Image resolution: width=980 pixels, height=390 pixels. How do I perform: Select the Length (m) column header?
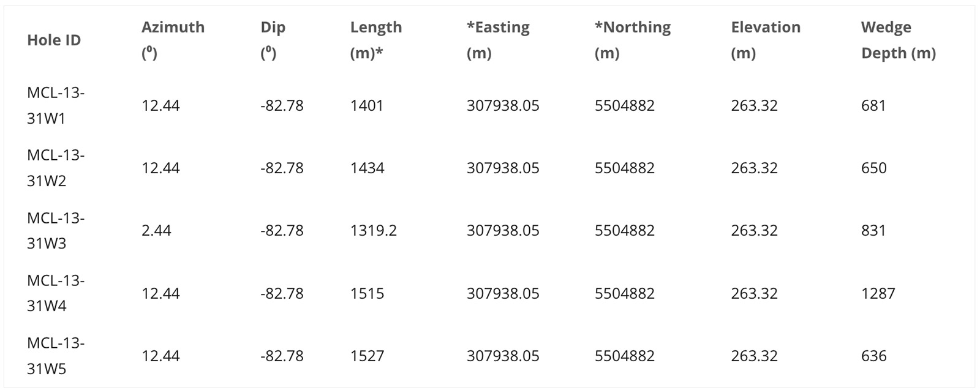click(x=375, y=40)
